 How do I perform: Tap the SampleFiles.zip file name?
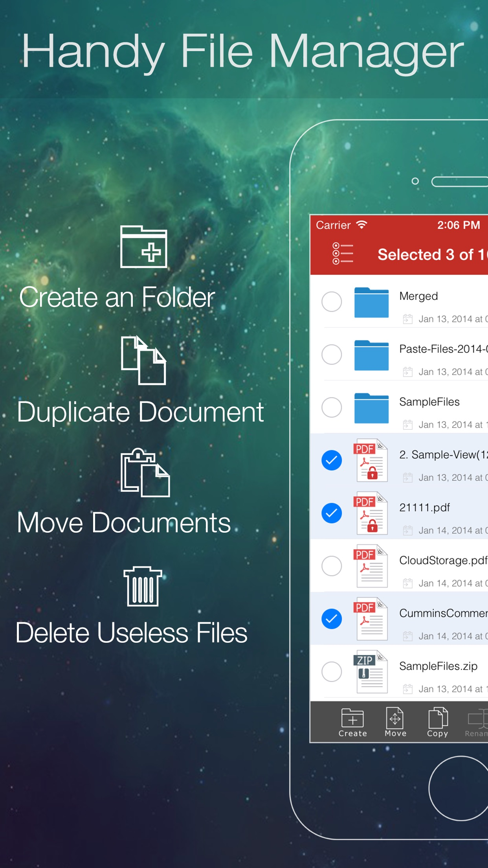click(438, 666)
